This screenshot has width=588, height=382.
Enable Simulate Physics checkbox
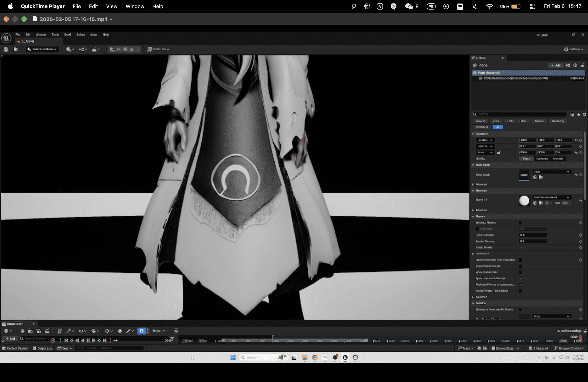tap(520, 223)
